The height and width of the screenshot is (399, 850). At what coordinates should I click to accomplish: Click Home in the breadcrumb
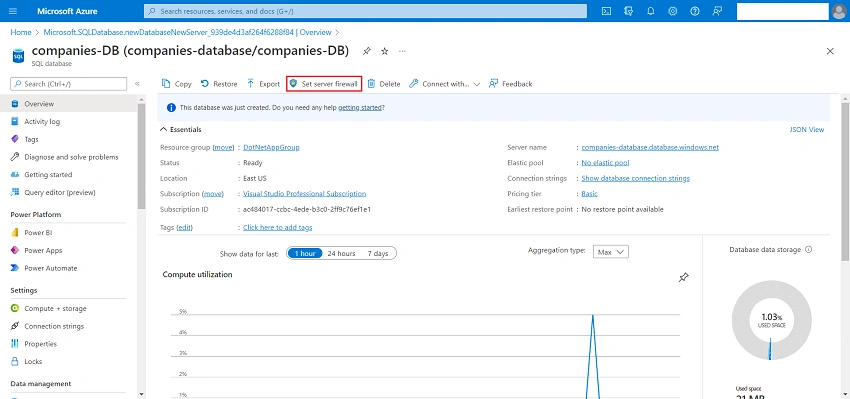[x=21, y=33]
